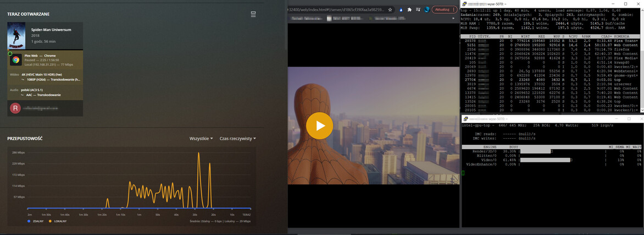Open the PuTTY icon of top terminal window

pos(465,4)
